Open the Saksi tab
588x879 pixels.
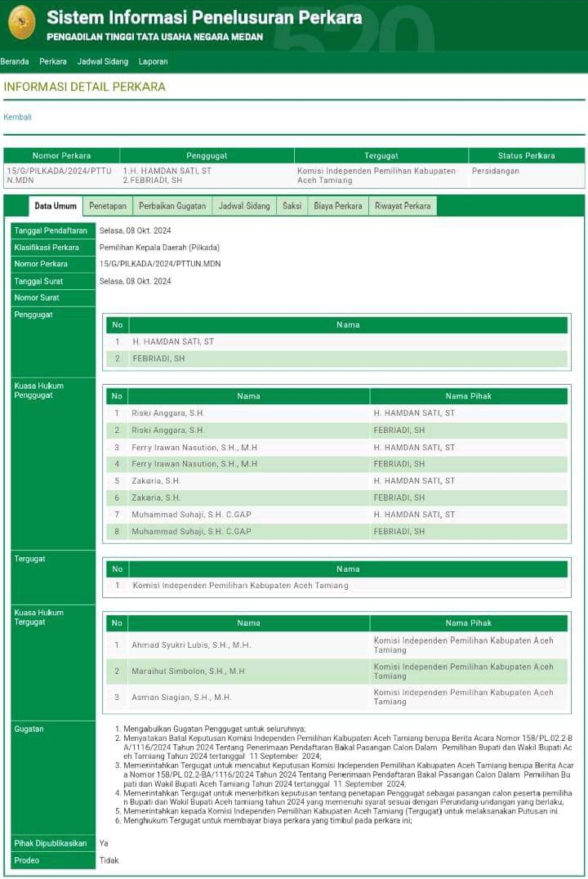pos(292,206)
